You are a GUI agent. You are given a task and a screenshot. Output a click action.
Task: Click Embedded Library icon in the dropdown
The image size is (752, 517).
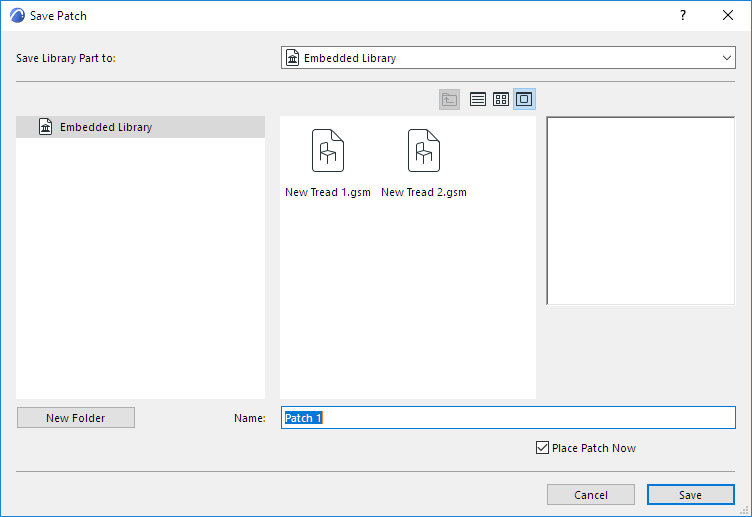293,58
